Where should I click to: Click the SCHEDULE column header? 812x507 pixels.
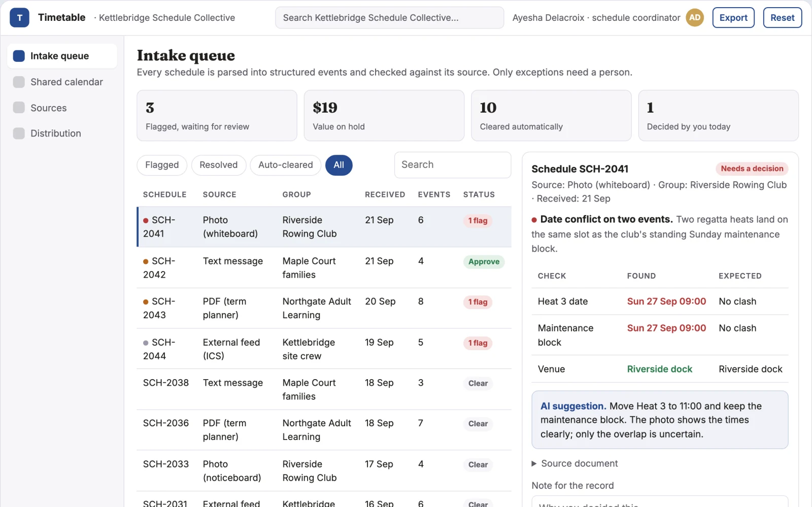coord(164,194)
